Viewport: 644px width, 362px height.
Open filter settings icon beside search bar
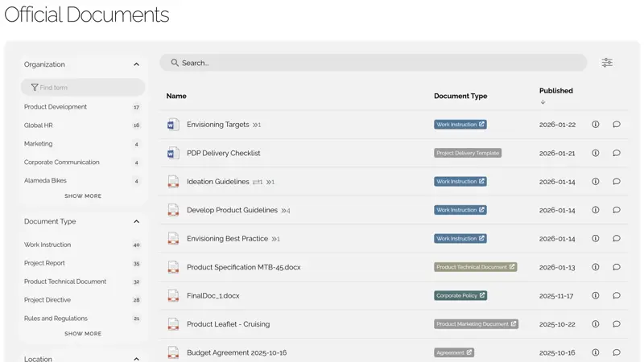click(x=607, y=63)
